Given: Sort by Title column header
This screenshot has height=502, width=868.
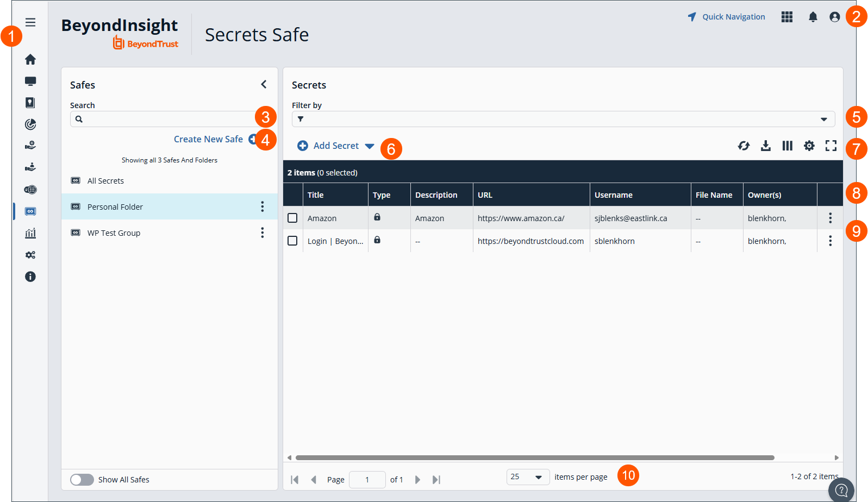Looking at the screenshot, I should pos(335,194).
